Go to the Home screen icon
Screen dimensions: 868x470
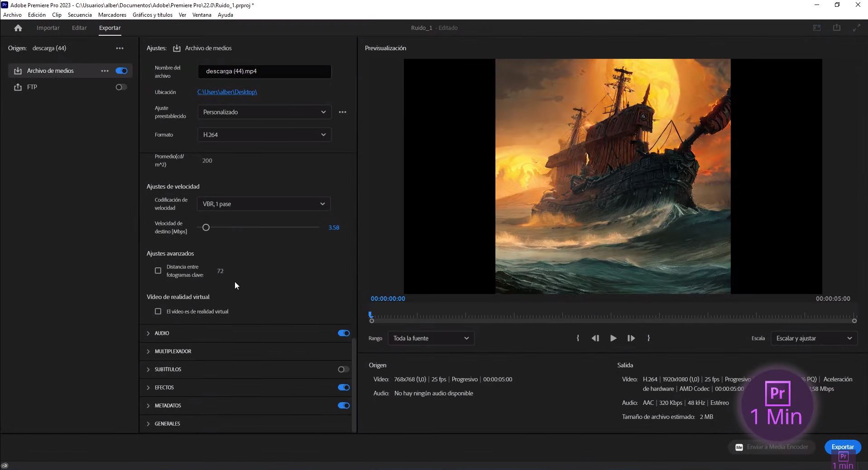coord(18,28)
